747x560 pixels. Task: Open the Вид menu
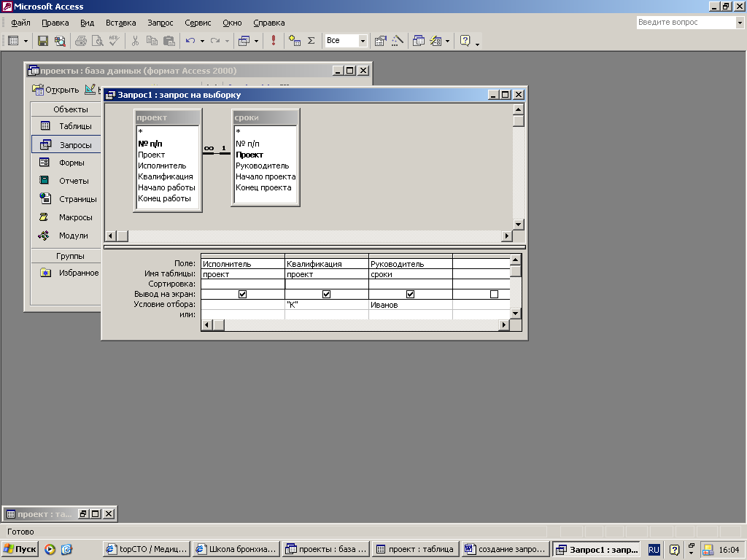(x=88, y=23)
